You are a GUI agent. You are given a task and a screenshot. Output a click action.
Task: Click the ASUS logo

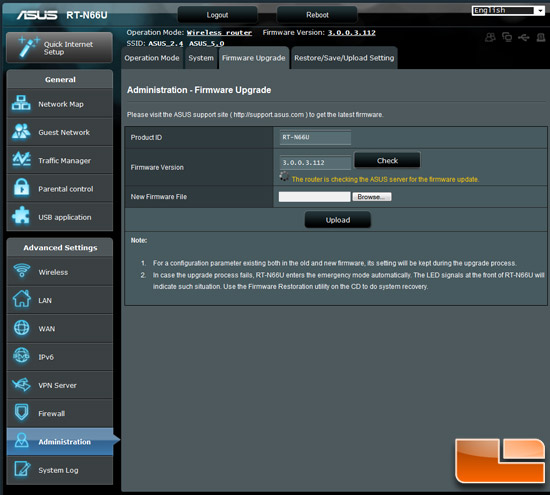37,15
